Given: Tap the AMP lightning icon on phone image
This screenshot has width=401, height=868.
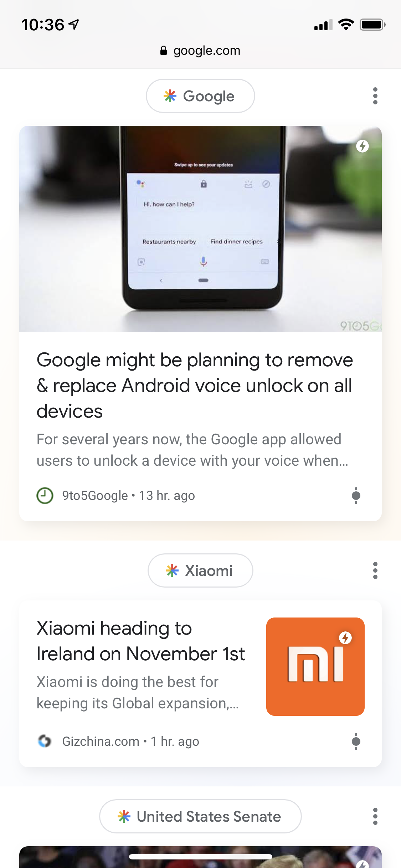Looking at the screenshot, I should coord(363,146).
